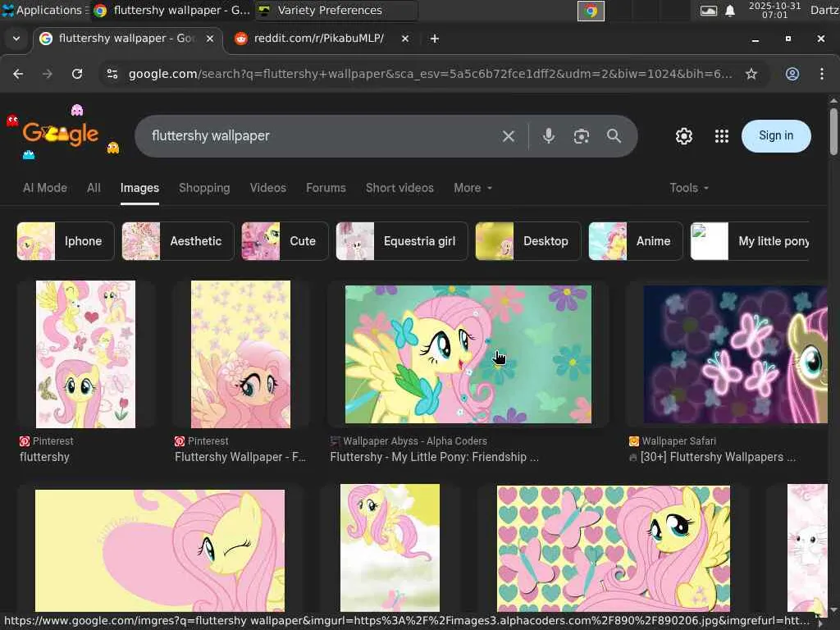
Task: Click the 'fluttershy' caption under first image
Action: coord(44,457)
